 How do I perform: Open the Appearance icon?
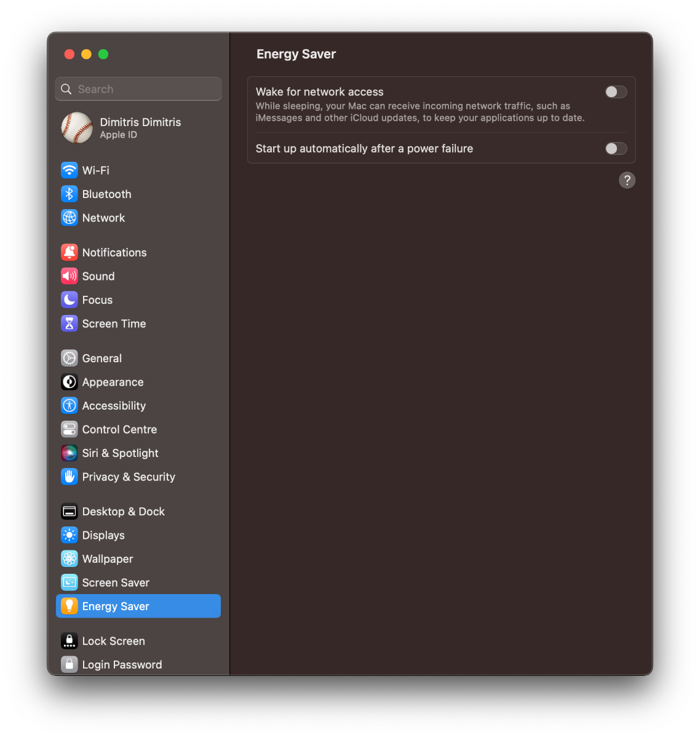coord(70,382)
